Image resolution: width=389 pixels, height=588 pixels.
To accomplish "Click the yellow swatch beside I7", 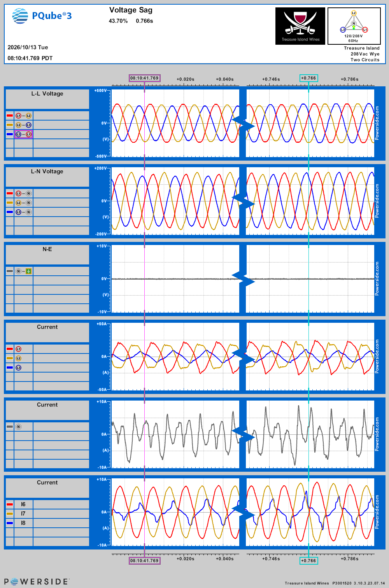I will (10, 514).
